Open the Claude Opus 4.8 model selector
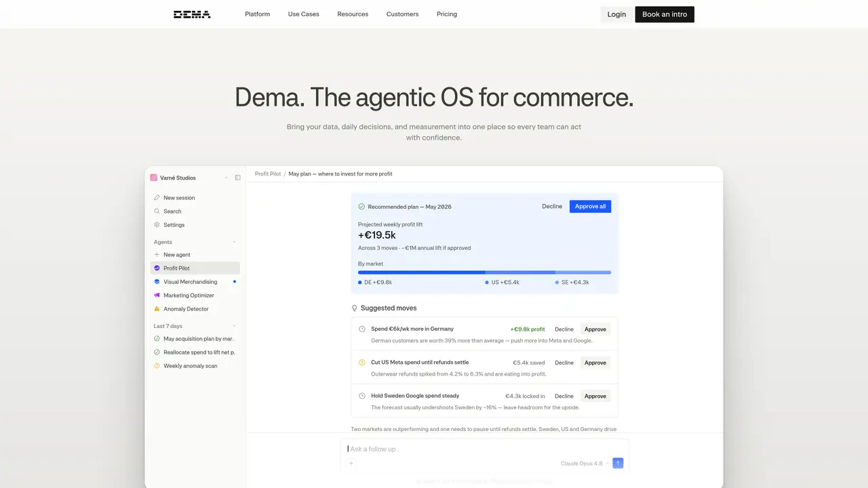Viewport: 868px width, 488px height. (584, 464)
